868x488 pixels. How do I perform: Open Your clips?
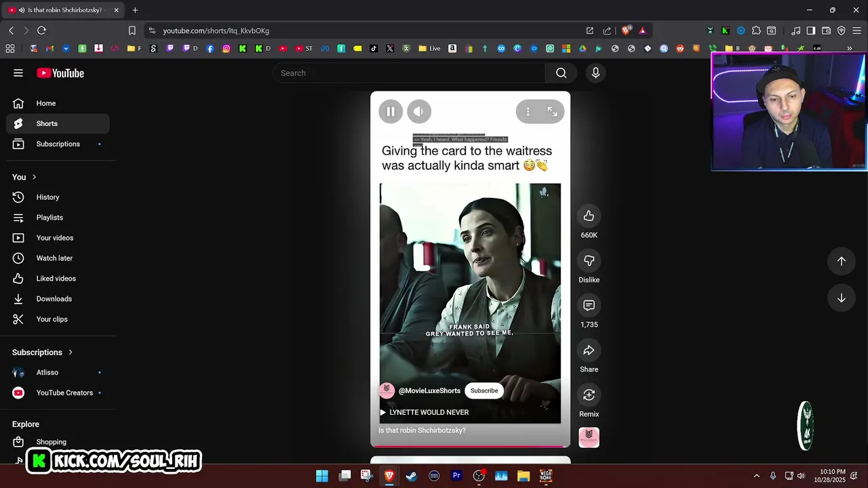[58, 319]
